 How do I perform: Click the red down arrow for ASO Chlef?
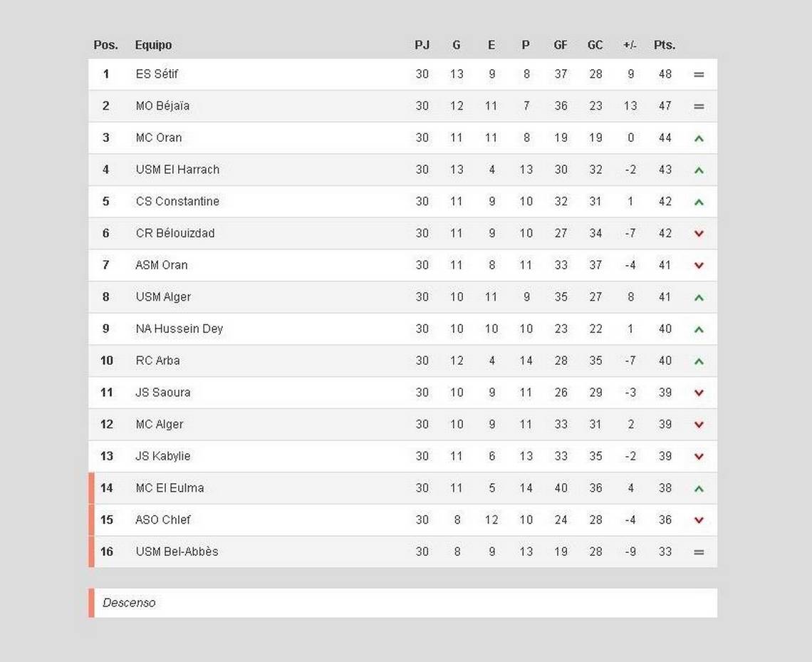coord(699,520)
